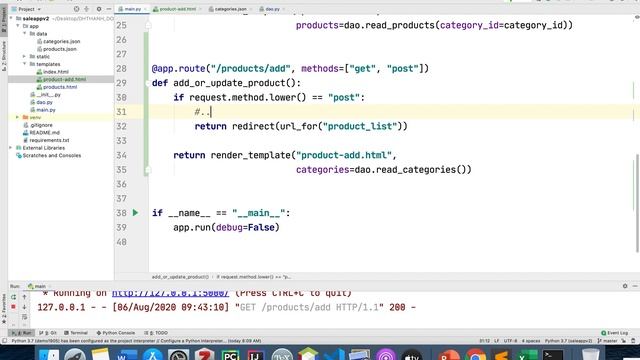
Task: Close the product-add.html tab
Action: tap(200, 9)
